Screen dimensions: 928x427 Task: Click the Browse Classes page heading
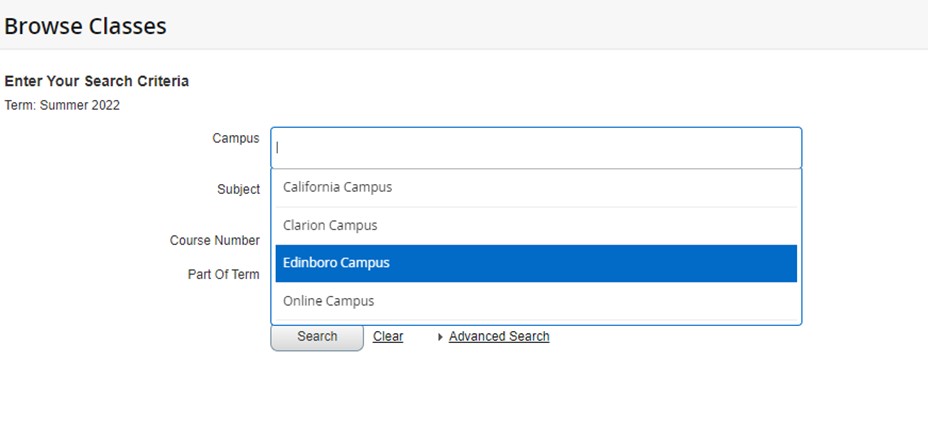point(85,26)
